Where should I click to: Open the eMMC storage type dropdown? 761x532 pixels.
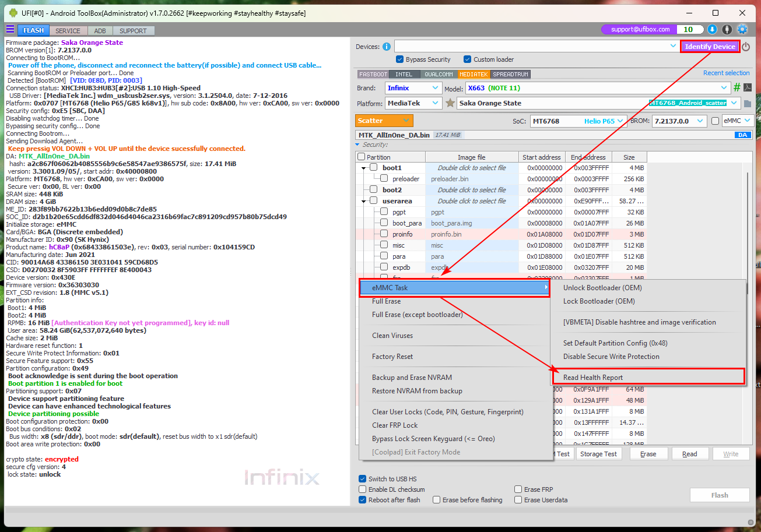click(x=738, y=121)
